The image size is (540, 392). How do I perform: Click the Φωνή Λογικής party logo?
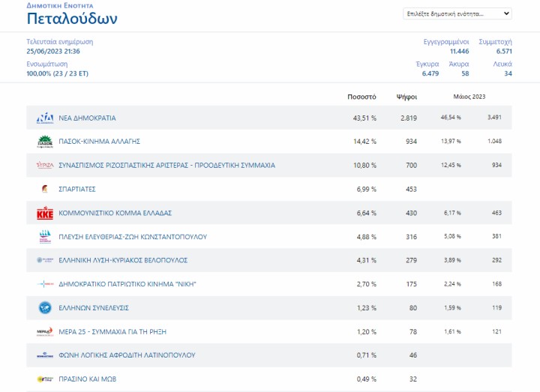[x=45, y=355]
